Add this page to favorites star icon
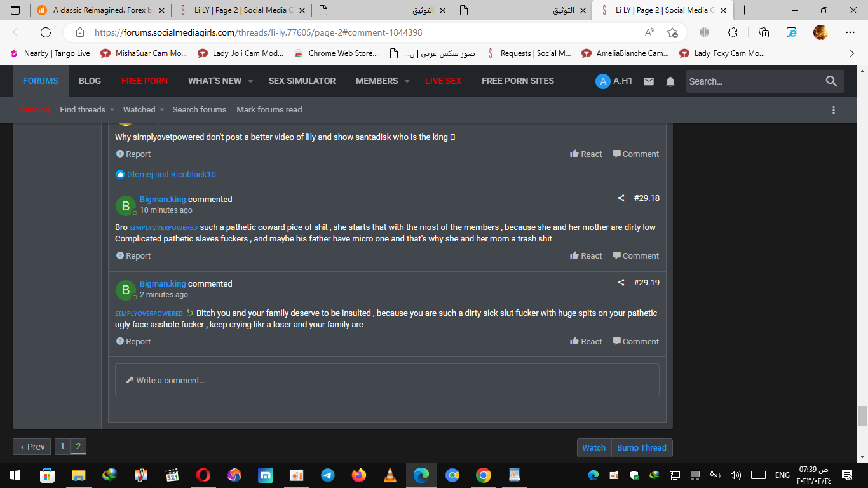868x488 pixels. tap(672, 32)
